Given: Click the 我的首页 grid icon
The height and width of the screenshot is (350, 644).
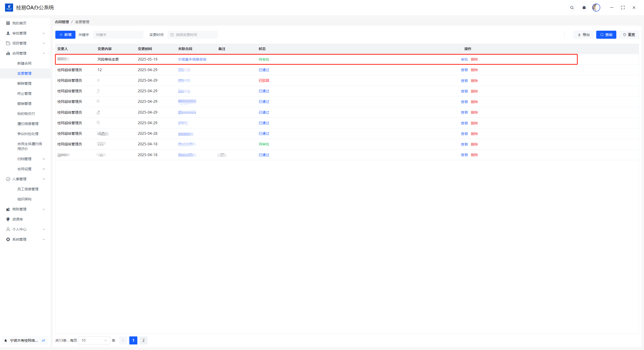Looking at the screenshot, I should click(x=8, y=23).
